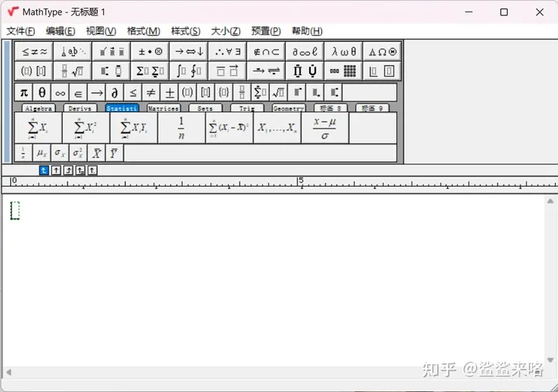Open the subscript and superscript templates palette
This screenshot has width=558, height=392.
click(x=112, y=70)
